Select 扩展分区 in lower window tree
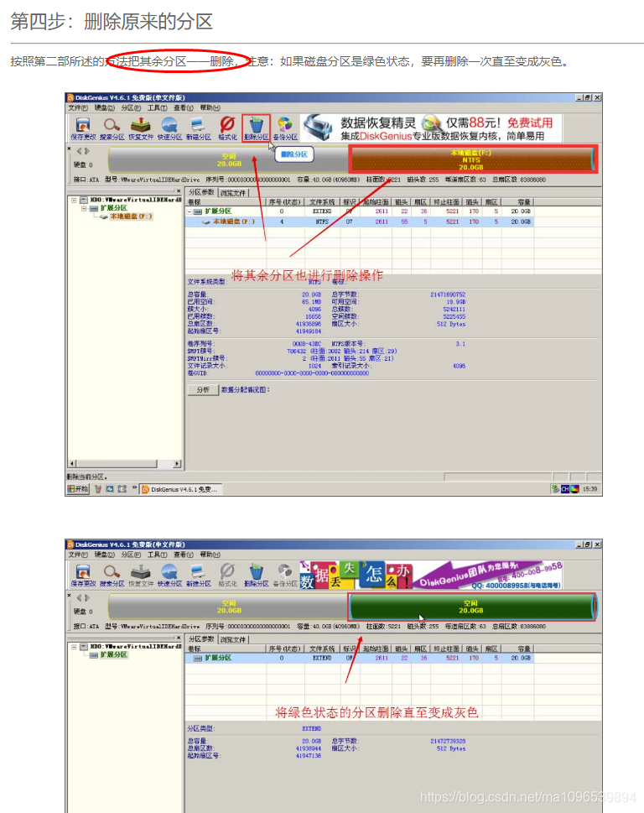644x813 pixels. (x=113, y=655)
